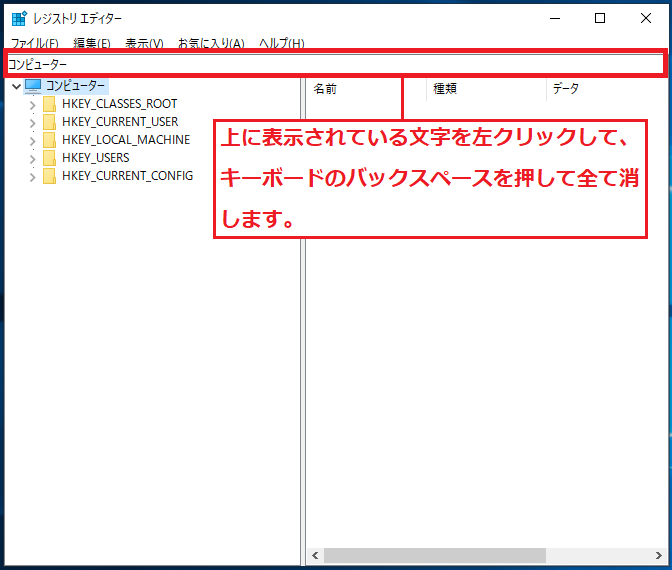Close the Registry Editor window
This screenshot has height=570, width=672.
pos(645,18)
